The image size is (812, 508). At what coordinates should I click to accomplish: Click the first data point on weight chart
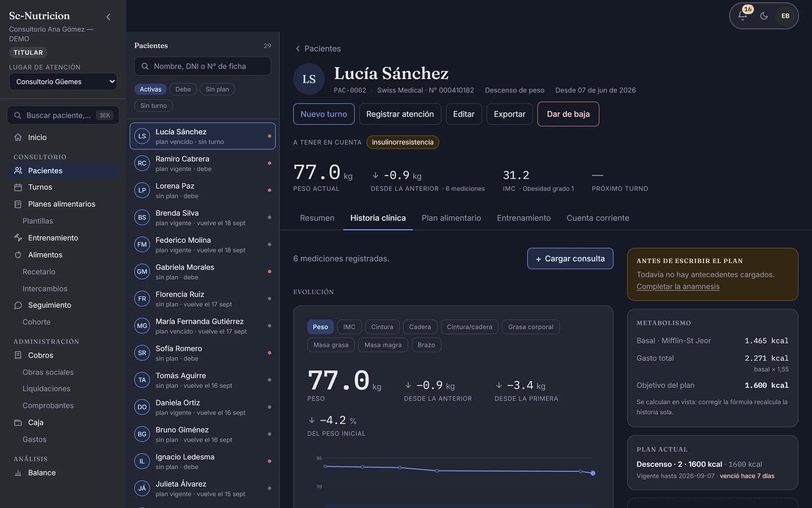[325, 467]
